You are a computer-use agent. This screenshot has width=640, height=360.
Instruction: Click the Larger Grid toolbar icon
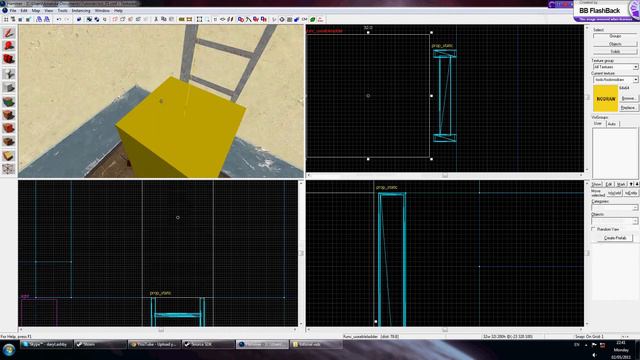click(28, 19)
